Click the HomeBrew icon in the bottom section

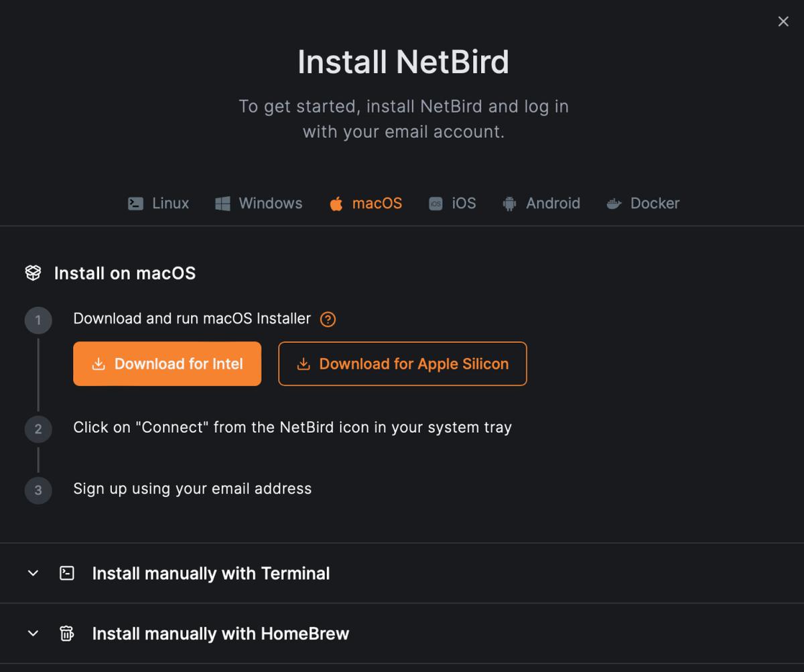click(67, 633)
